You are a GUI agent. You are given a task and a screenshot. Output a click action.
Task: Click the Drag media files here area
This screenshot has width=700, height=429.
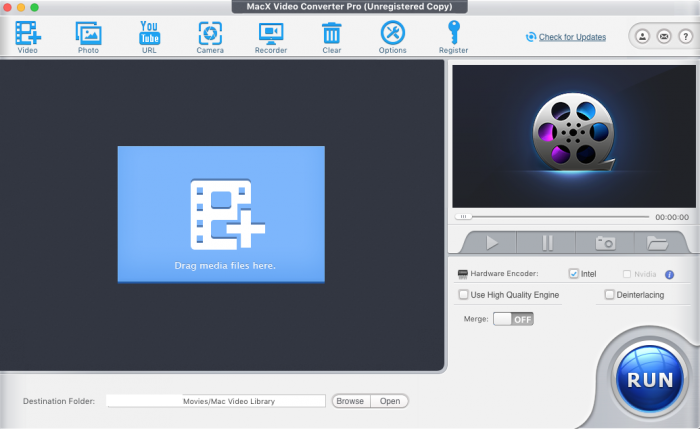(221, 214)
